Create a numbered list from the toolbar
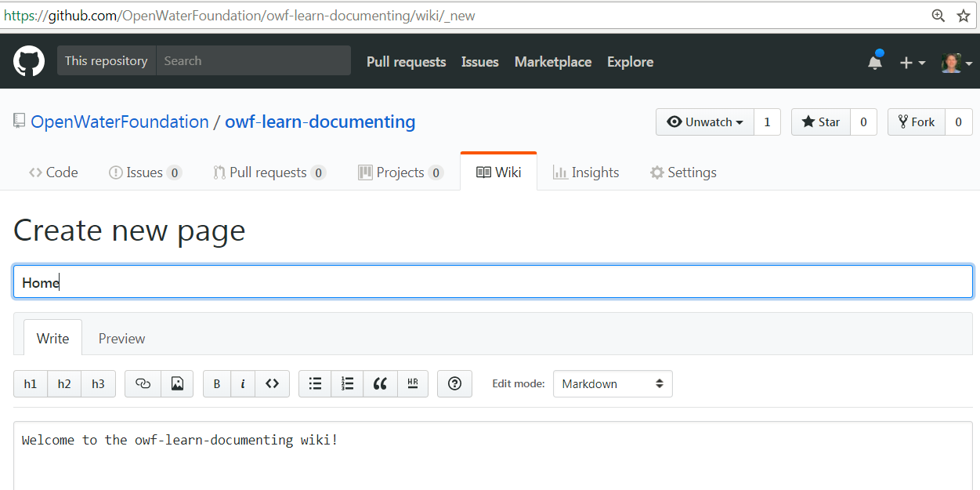Image resolution: width=980 pixels, height=490 pixels. click(347, 383)
